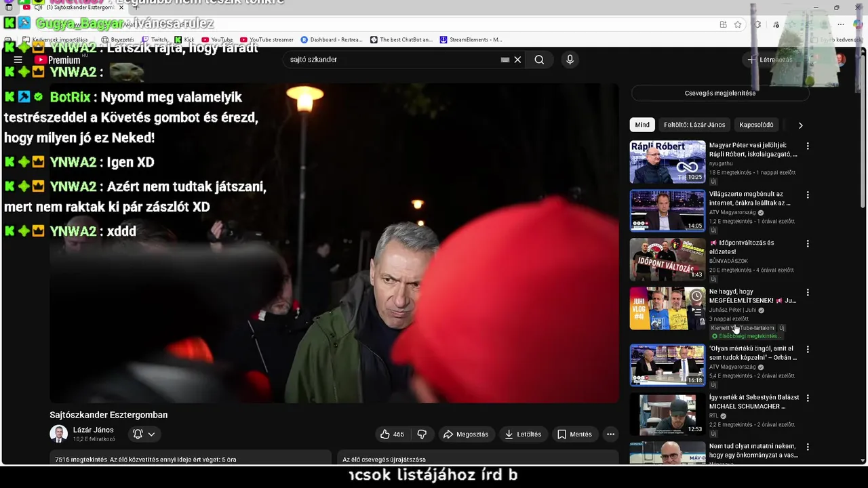Viewport: 868px width, 488px height.
Task: Expand the notification options chevron beside the bell
Action: (x=151, y=434)
